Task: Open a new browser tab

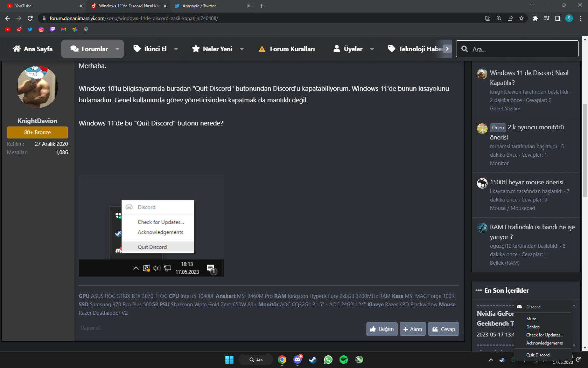Action: coord(262,6)
